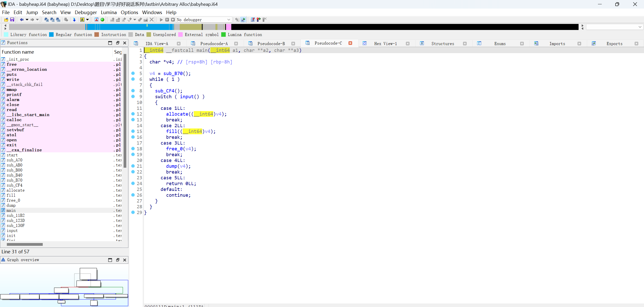
Task: Open the jump forward history dropdown arrow
Action: [x=37, y=20]
